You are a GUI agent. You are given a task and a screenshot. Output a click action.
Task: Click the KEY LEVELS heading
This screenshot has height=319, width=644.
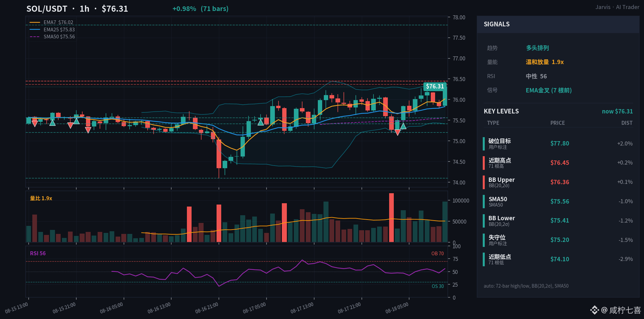(501, 111)
